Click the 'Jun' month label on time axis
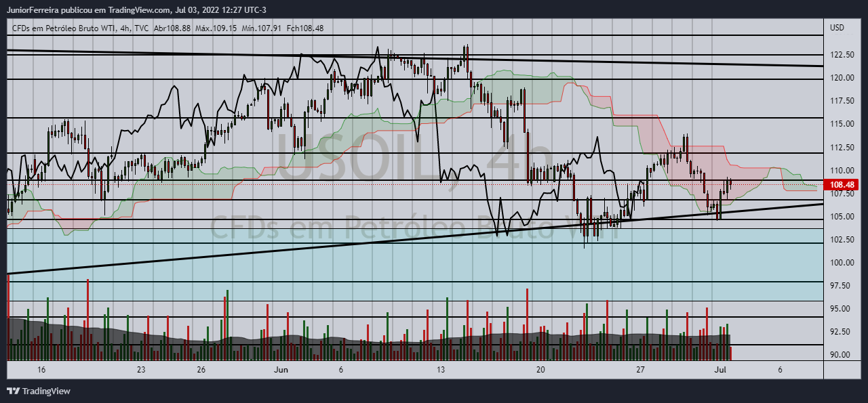868x403 pixels. 281,370
